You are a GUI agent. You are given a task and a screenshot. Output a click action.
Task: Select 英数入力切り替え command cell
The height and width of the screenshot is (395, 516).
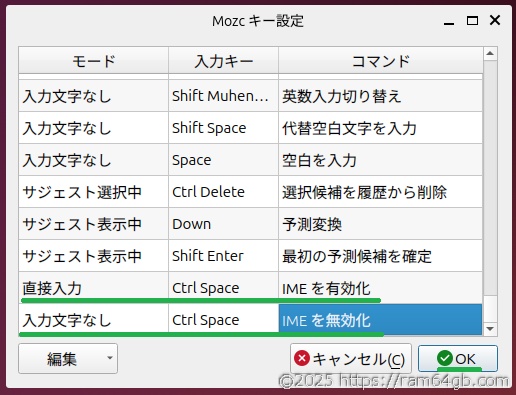pos(380,96)
